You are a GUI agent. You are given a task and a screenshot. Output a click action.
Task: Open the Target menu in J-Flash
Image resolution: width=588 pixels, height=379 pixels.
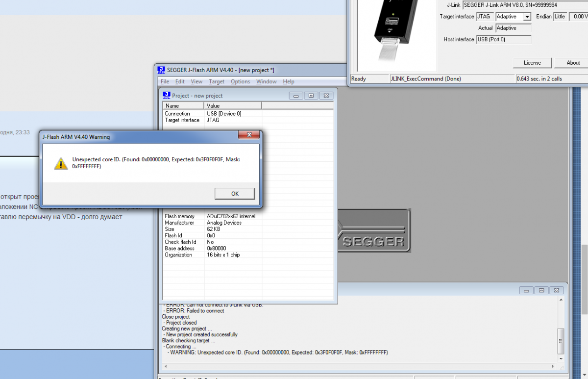tap(216, 81)
